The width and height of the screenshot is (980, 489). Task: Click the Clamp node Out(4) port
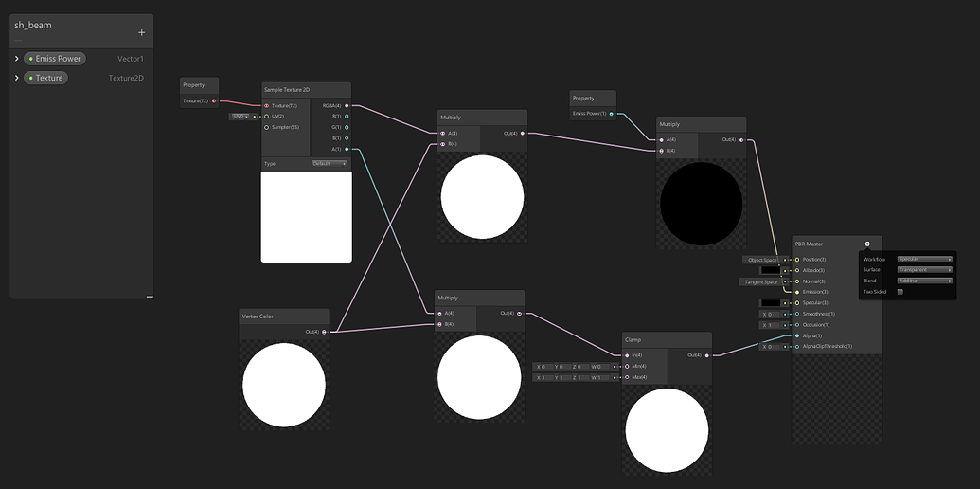[710, 355]
